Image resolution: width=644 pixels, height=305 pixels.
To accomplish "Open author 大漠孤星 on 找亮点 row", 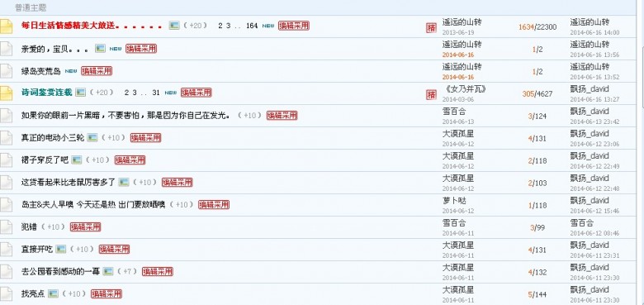I will coord(458,290).
